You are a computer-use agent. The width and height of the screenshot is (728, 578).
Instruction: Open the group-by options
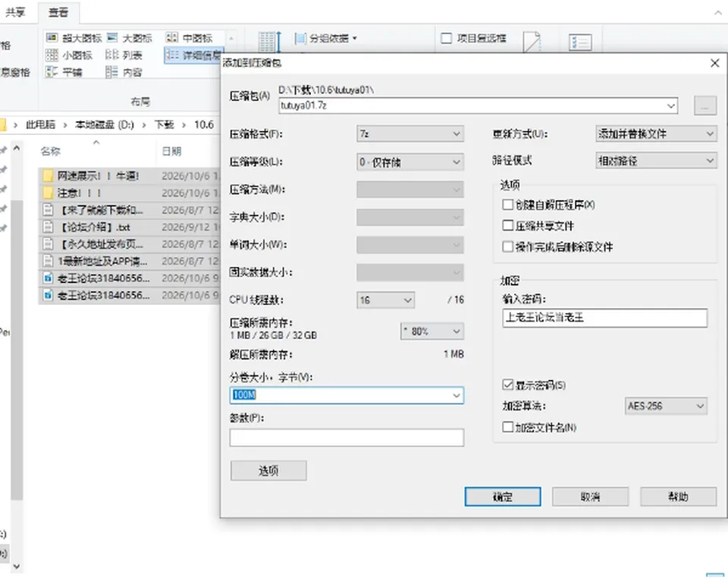(x=326, y=39)
